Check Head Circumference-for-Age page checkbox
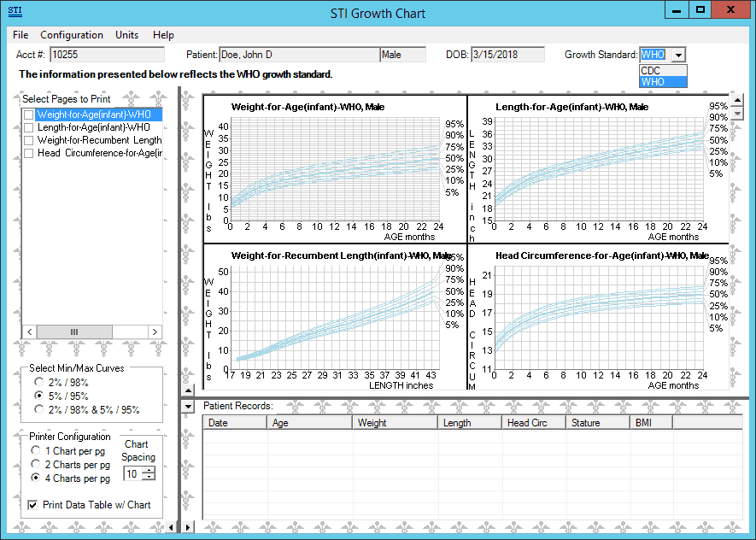The width and height of the screenshot is (756, 540). coord(28,153)
